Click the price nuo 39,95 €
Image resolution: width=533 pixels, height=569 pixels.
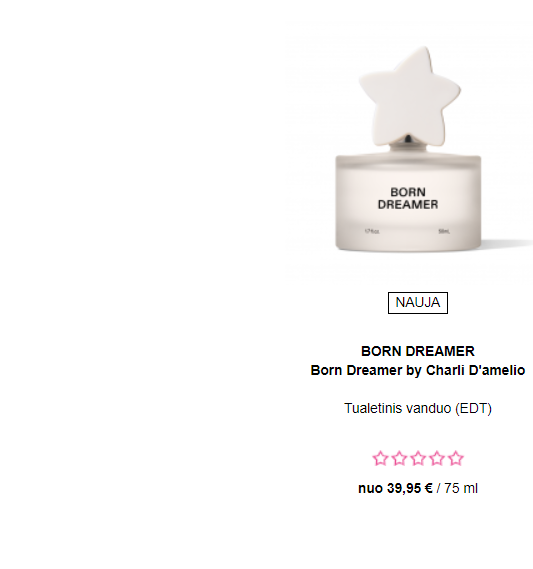(x=395, y=488)
